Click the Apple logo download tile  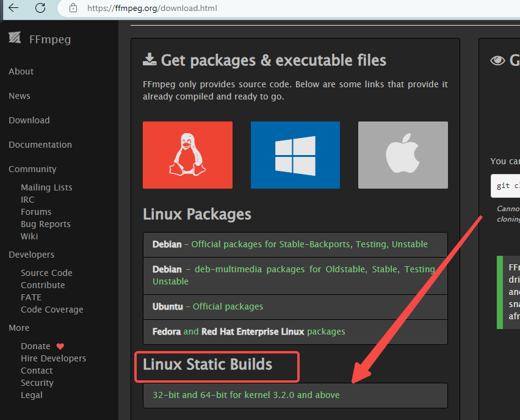click(x=403, y=155)
